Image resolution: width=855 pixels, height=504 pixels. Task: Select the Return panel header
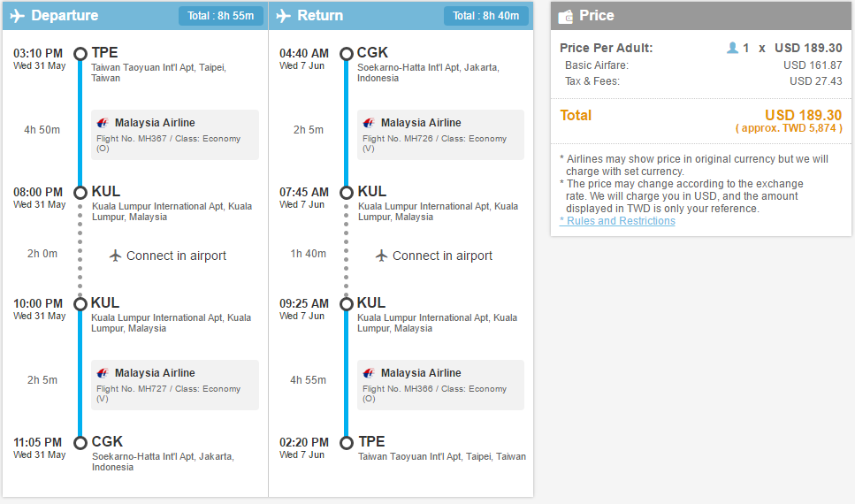tap(401, 16)
